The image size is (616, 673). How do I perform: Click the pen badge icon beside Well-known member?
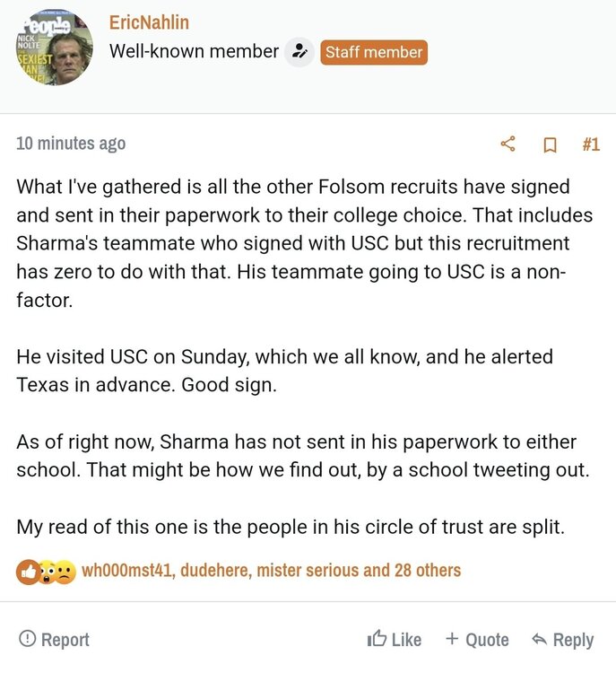pos(299,52)
